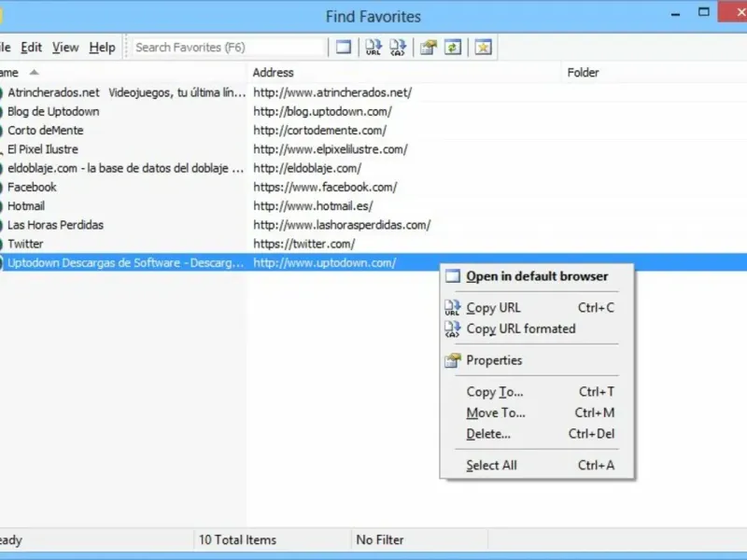Click the http://eldoblaje.com/ address
Image resolution: width=747 pixels, height=560 pixels.
307,168
